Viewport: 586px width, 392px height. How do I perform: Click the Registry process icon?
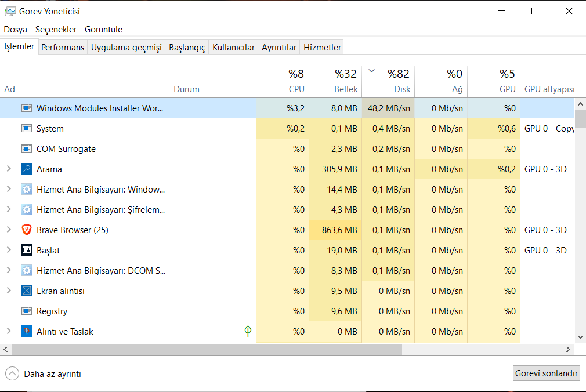click(27, 311)
